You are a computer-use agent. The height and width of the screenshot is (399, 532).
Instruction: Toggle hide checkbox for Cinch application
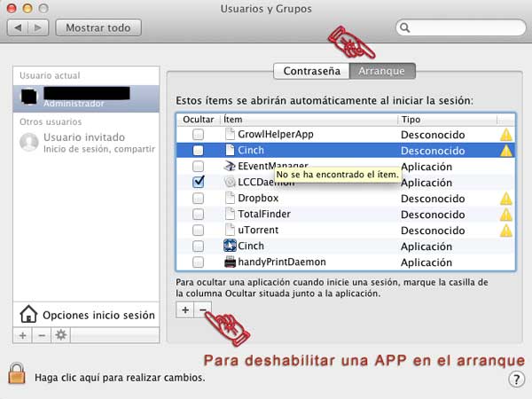click(x=198, y=246)
